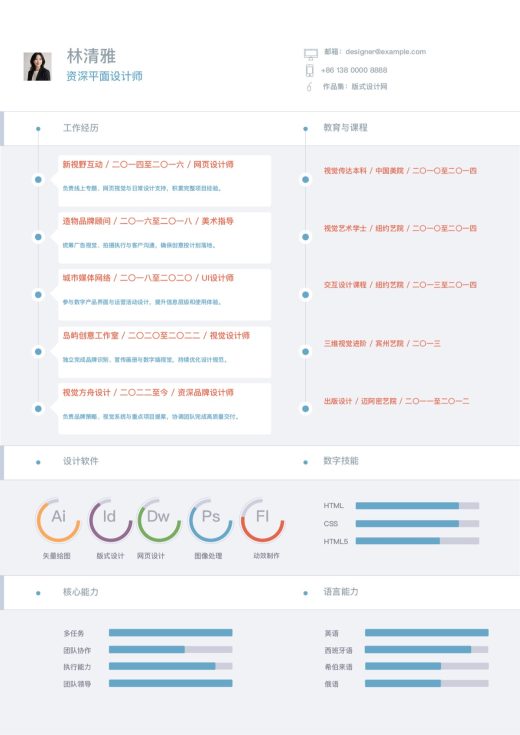Click the 矢量绘图 label under Ai

coord(57,556)
